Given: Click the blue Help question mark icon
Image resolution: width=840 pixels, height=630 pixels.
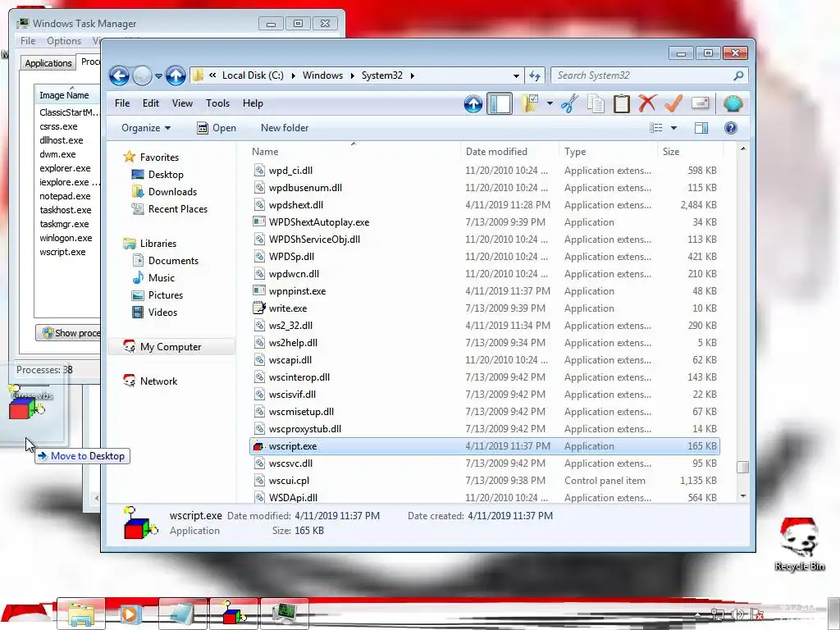Looking at the screenshot, I should coord(731,127).
